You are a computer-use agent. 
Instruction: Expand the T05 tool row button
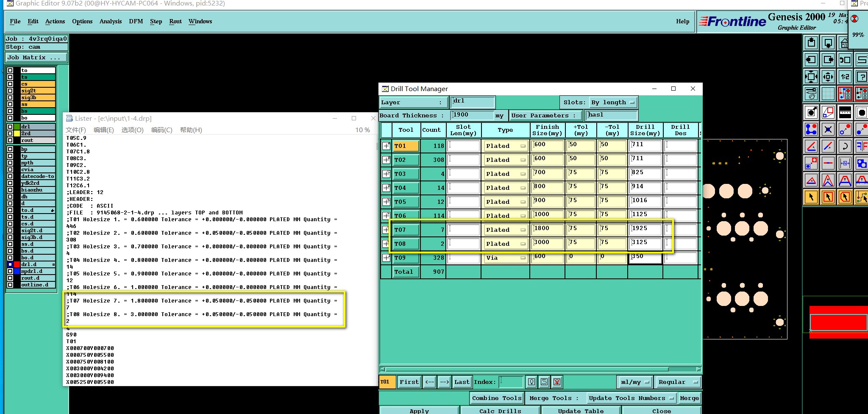coord(386,202)
